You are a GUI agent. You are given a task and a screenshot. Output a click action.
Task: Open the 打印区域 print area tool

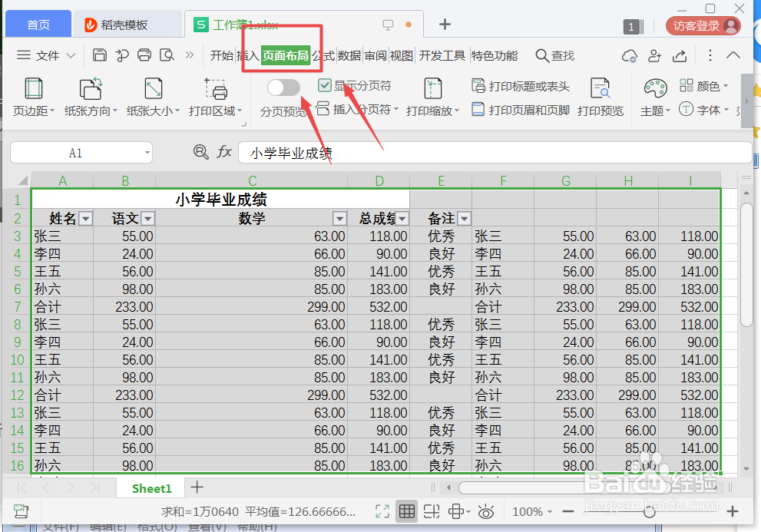coord(215,97)
